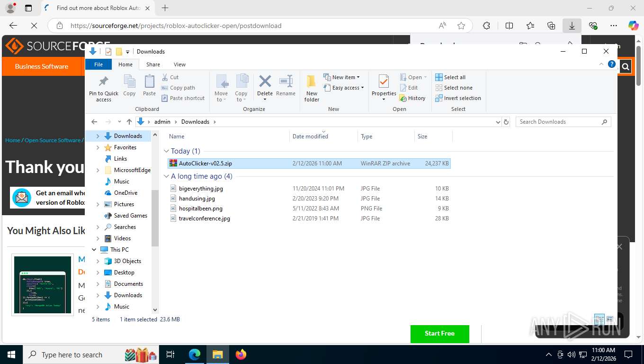Switch to large thumbnails view icon
The width and height of the screenshot is (644, 364).
pos(610,319)
